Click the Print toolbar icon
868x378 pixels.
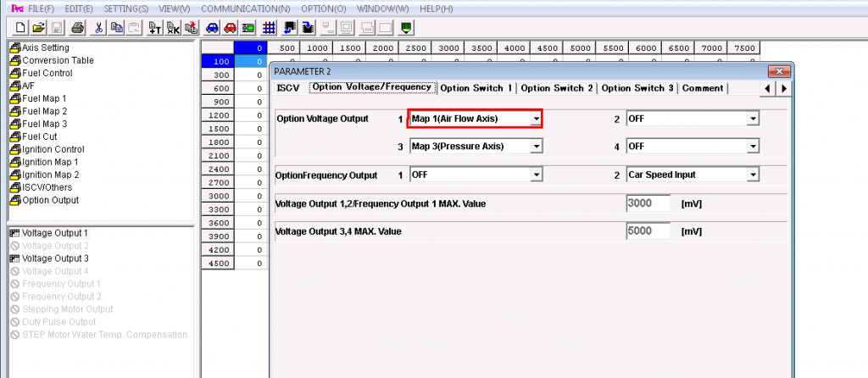77,27
